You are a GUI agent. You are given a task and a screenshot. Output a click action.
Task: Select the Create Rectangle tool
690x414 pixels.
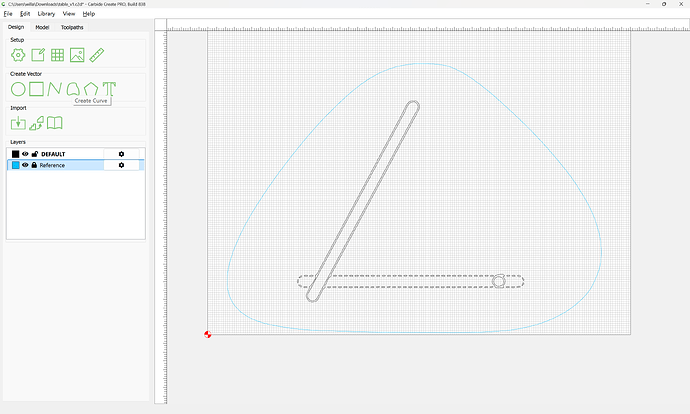point(36,89)
